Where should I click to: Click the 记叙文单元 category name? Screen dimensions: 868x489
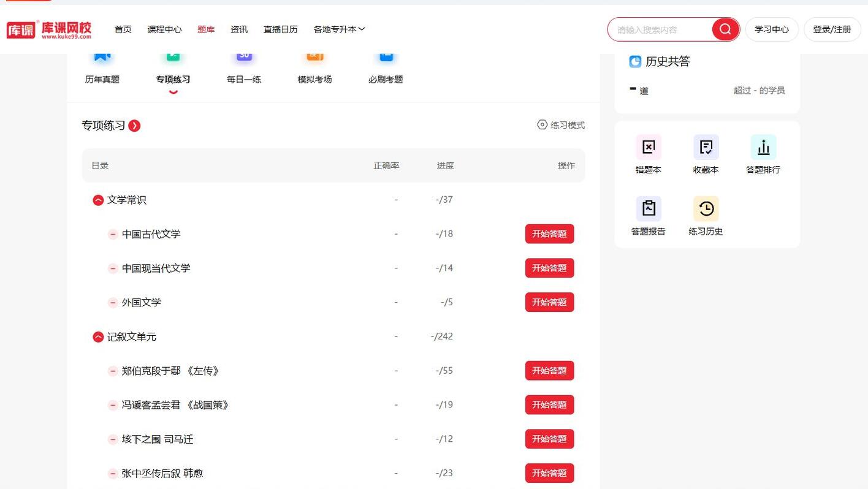click(132, 336)
